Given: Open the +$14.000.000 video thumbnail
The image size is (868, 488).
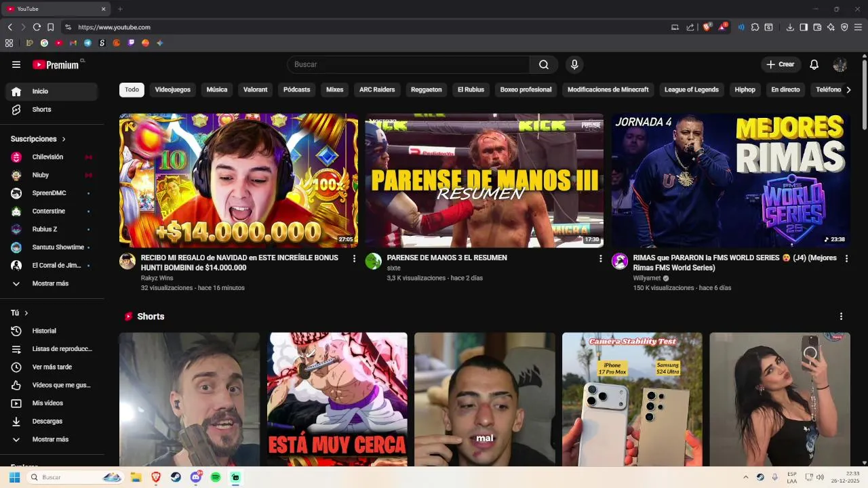Looking at the screenshot, I should tap(239, 180).
